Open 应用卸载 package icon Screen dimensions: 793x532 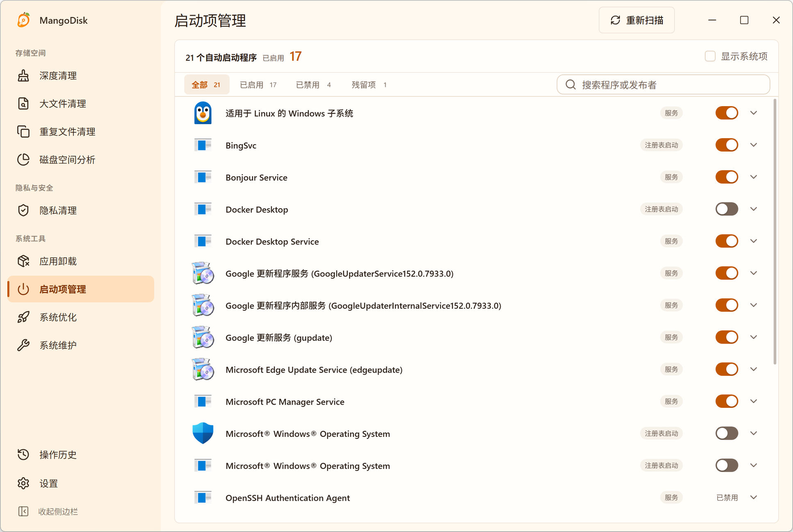(23, 261)
